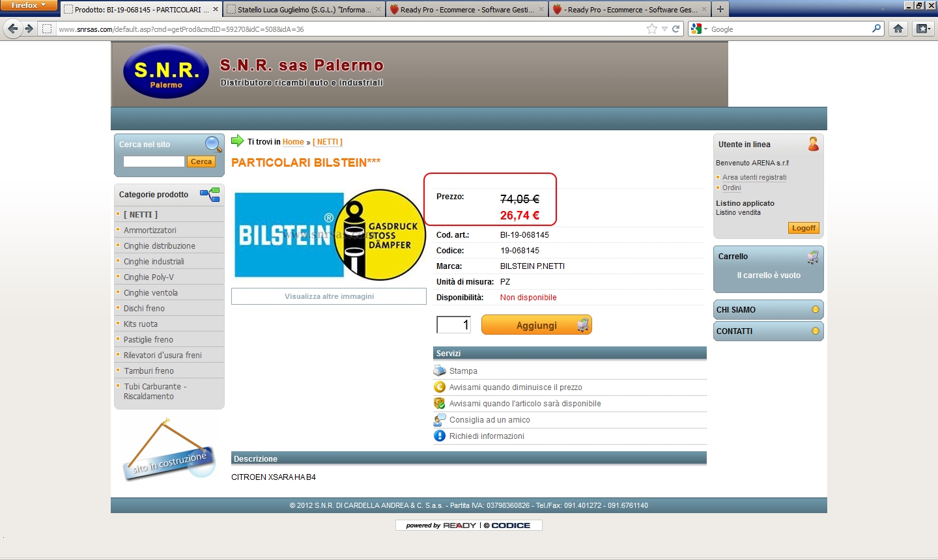Click Avvisami quando l'articolo sarà disponibile link
The image size is (938, 560).
[x=525, y=404]
